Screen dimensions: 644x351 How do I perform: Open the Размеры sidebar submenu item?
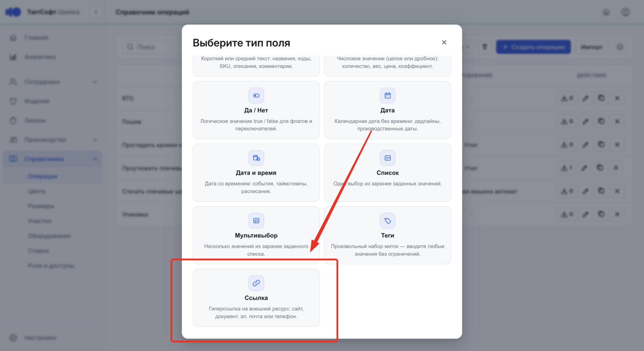41,206
